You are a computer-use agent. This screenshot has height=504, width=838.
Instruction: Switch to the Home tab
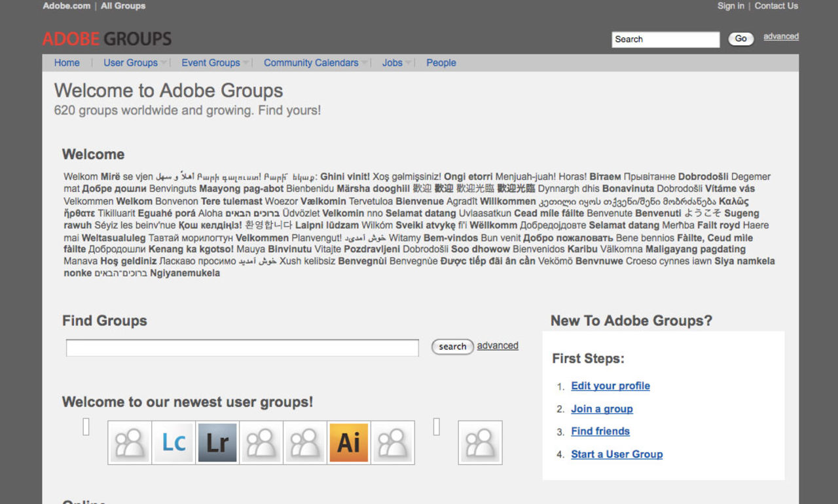click(x=67, y=63)
